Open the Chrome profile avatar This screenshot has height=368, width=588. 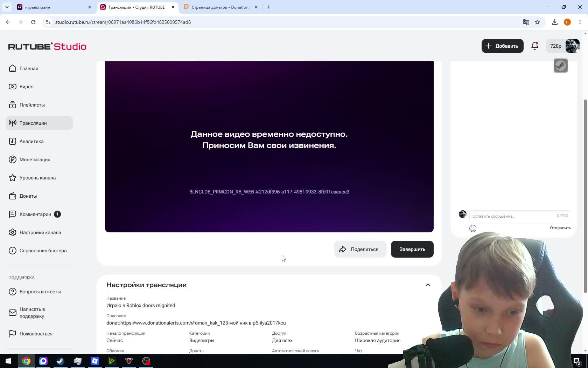(567, 22)
